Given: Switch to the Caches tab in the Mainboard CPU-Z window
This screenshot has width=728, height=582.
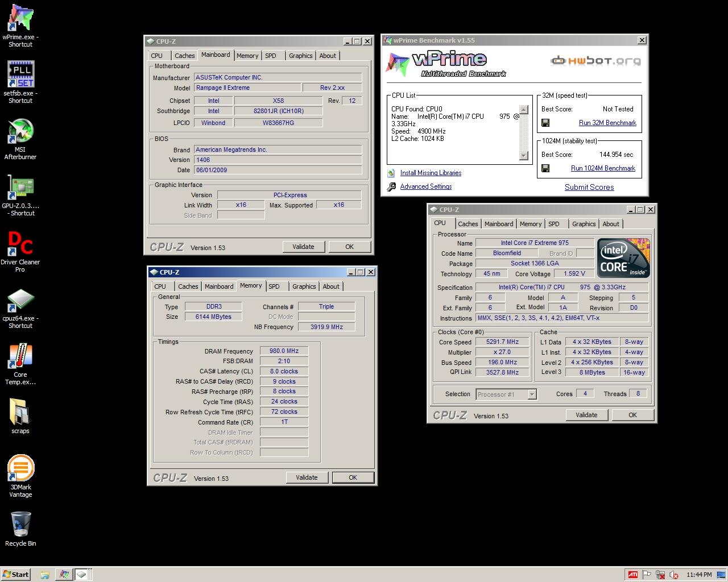Looking at the screenshot, I should point(184,56).
